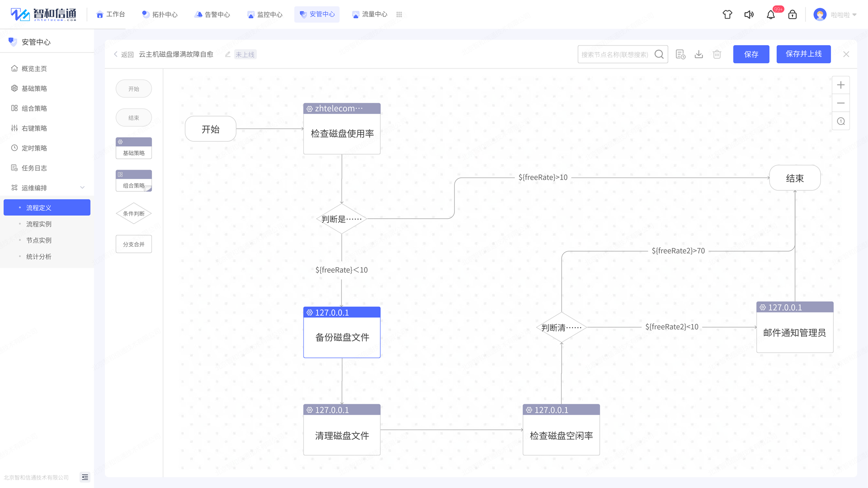Image resolution: width=868 pixels, height=488 pixels.
Task: Select the 判断是 condition diamond
Action: (x=342, y=219)
